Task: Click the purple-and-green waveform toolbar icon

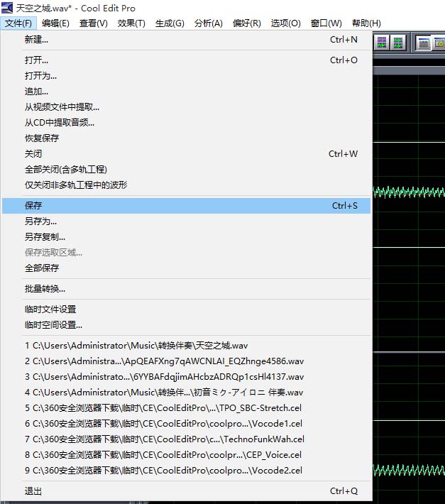Action: pos(382,43)
